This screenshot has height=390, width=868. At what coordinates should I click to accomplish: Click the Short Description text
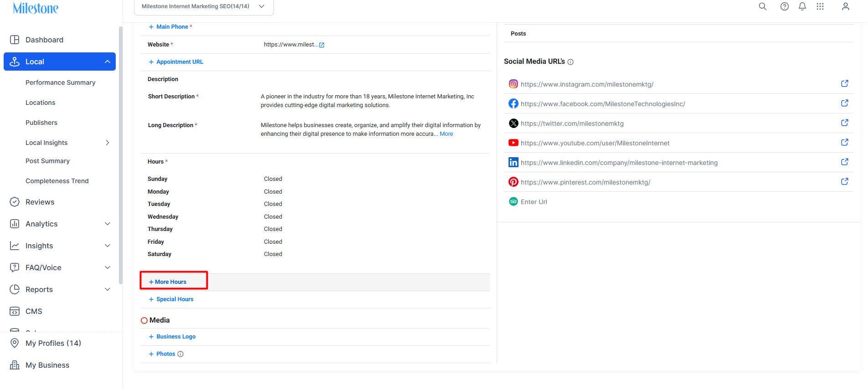pos(367,101)
